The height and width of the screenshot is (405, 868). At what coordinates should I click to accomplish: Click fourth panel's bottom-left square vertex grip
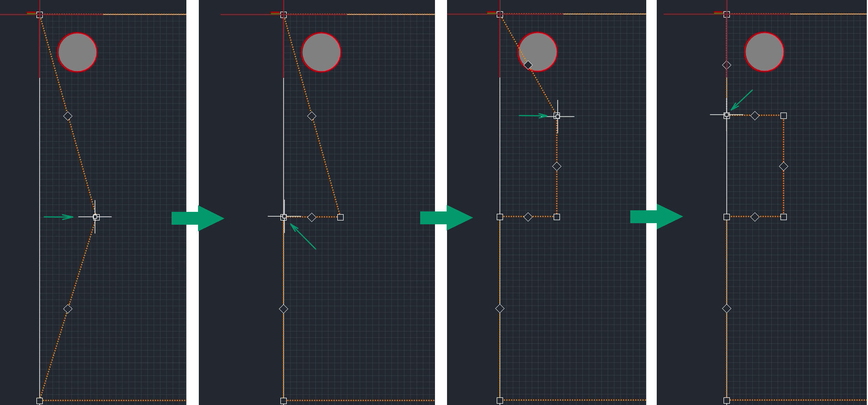(x=727, y=400)
